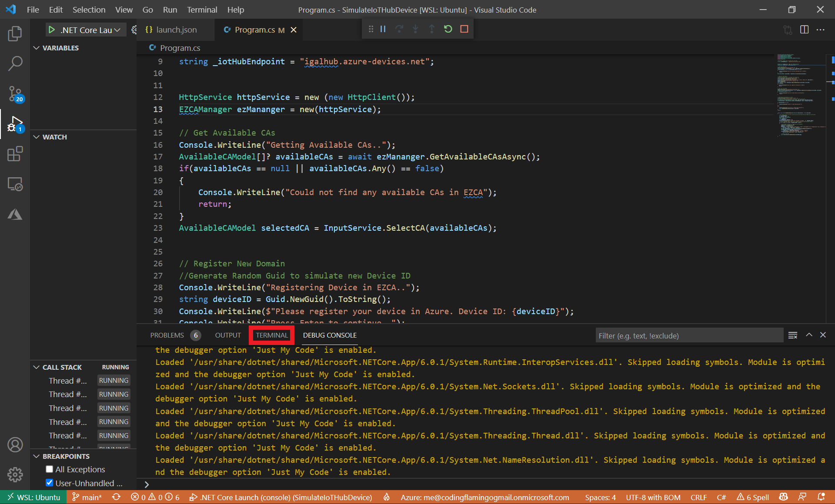Uncheck the User-Unhandled exceptions breakpoint

(50, 483)
